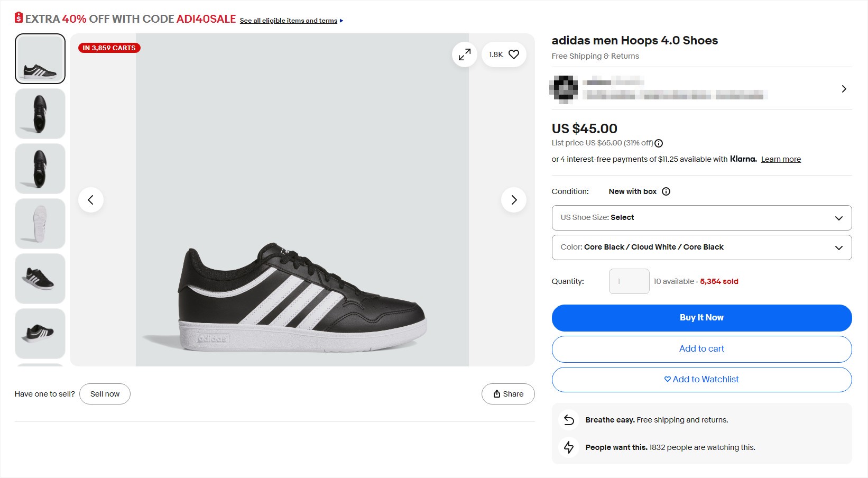Click the heart icon to watch this item
This screenshot has height=478, width=868.
click(512, 54)
